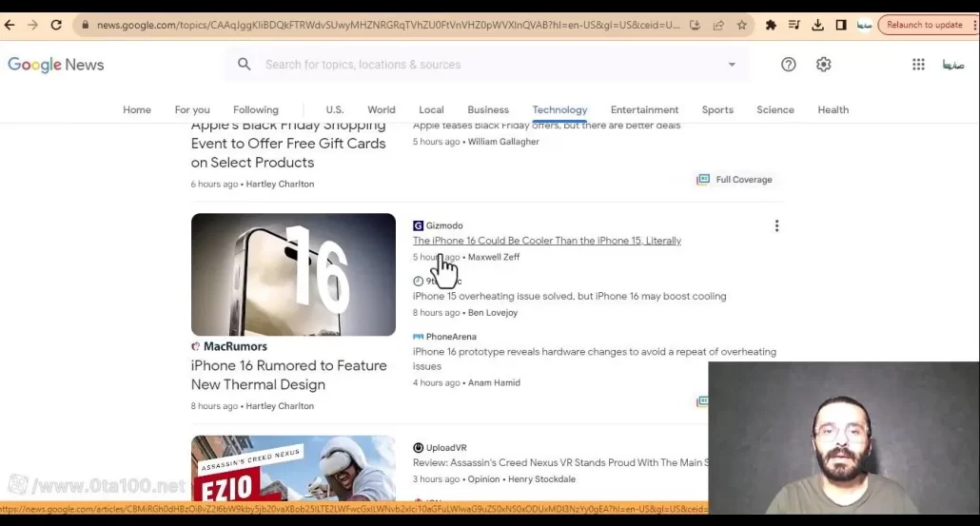Open the Gizmodo iPhone 16 cooler article
This screenshot has width=980, height=526.
click(546, 241)
